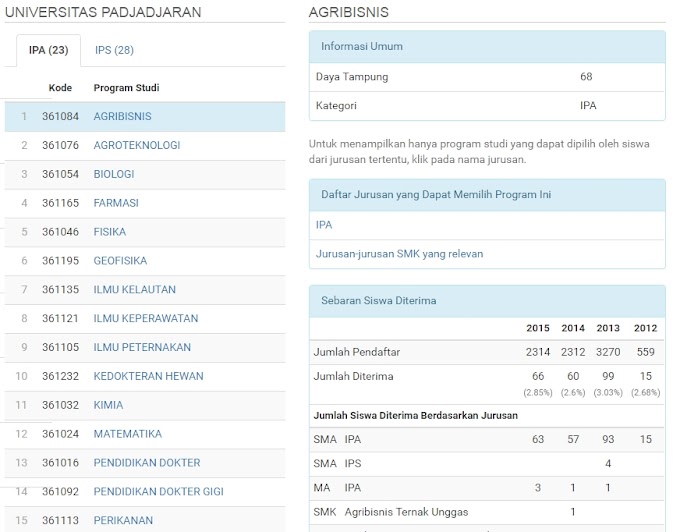680x532 pixels.
Task: Click the Program Studi column header
Action: pyautogui.click(x=126, y=88)
